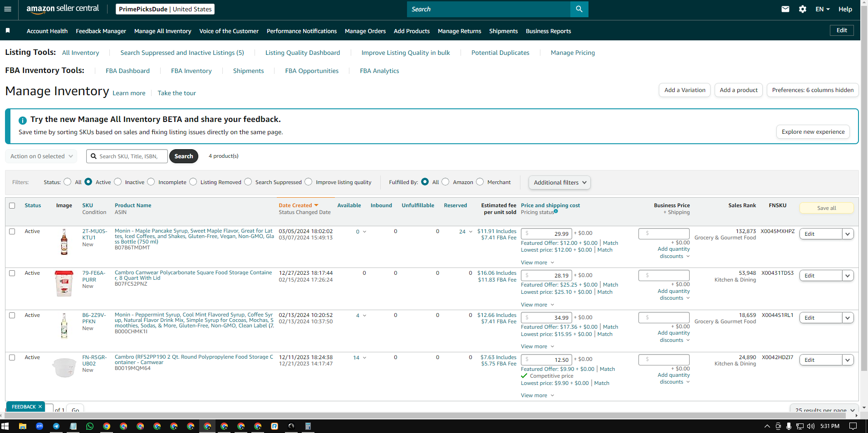Open Edit dropdown arrow for Maple Pancake Syrup
Screen dimensions: 868x433
point(848,234)
